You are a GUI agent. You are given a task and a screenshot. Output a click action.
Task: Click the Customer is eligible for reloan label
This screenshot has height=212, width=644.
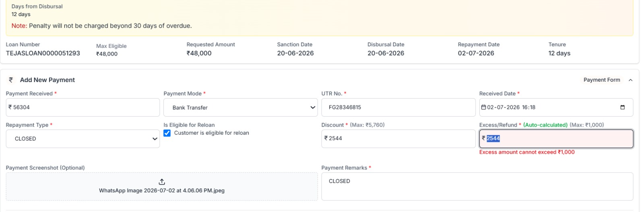(211, 133)
